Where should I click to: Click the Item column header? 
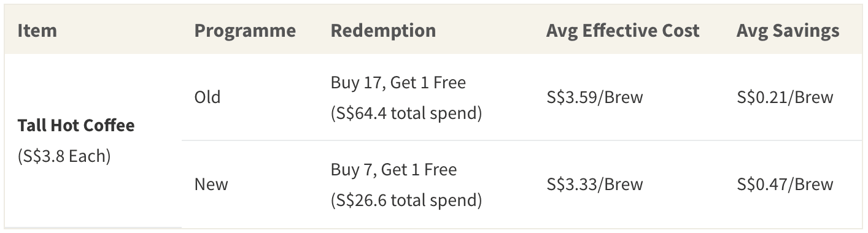coord(37,31)
